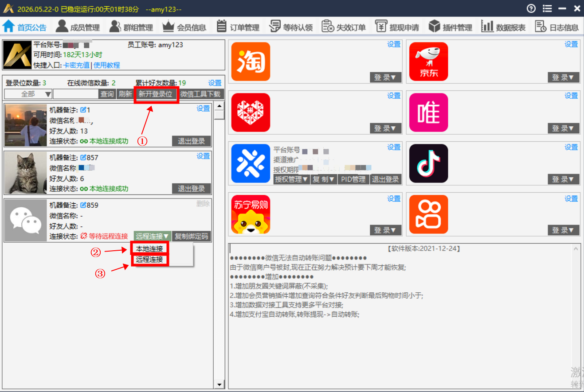Click the Suning (苏宁易购) logo
Viewport: 584px width, 392px height.
(251, 214)
